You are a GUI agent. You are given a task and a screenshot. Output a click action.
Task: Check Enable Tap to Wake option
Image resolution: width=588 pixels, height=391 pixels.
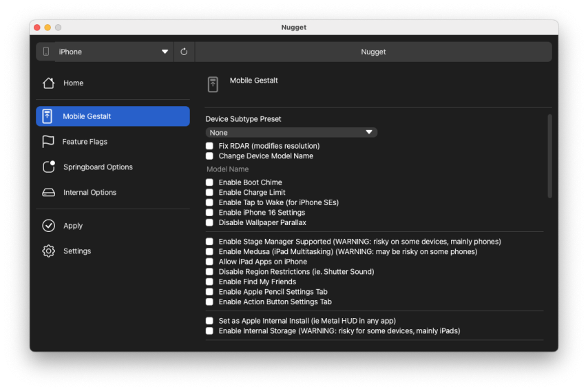(x=209, y=202)
